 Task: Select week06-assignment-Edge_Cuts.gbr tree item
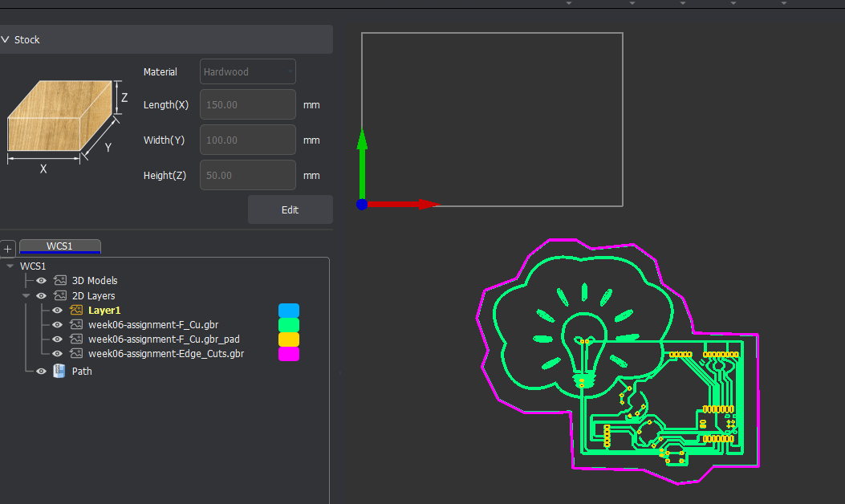(166, 354)
